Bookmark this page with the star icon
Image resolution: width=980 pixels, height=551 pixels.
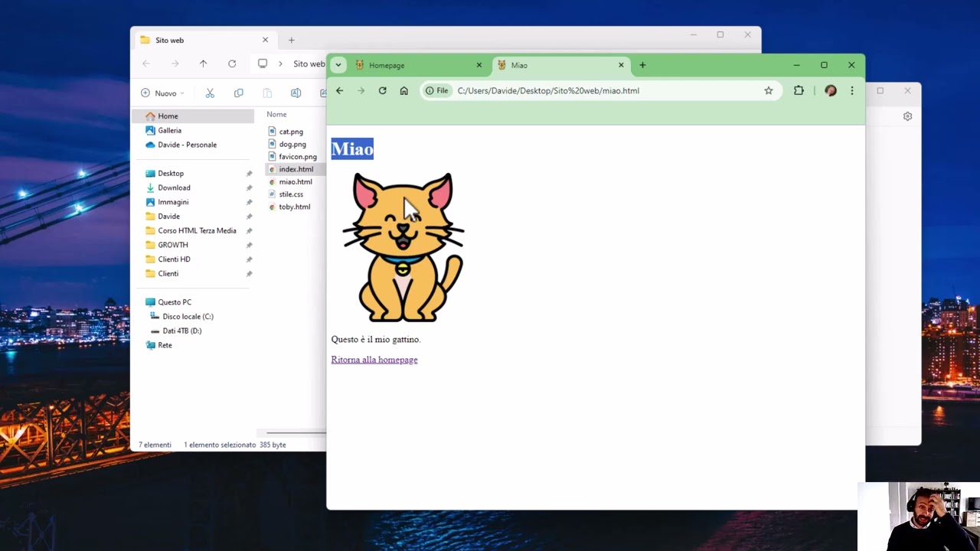(x=768, y=90)
